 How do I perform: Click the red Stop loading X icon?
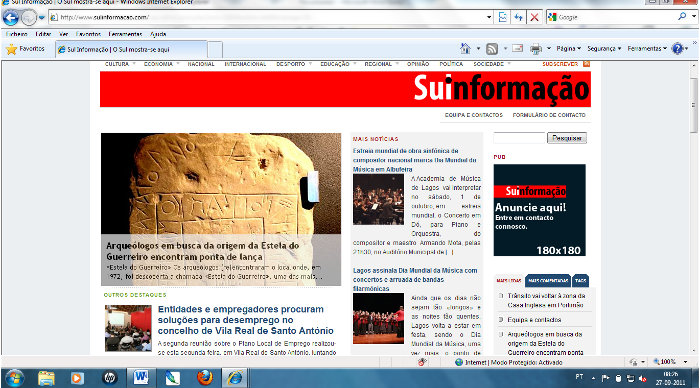pos(534,17)
